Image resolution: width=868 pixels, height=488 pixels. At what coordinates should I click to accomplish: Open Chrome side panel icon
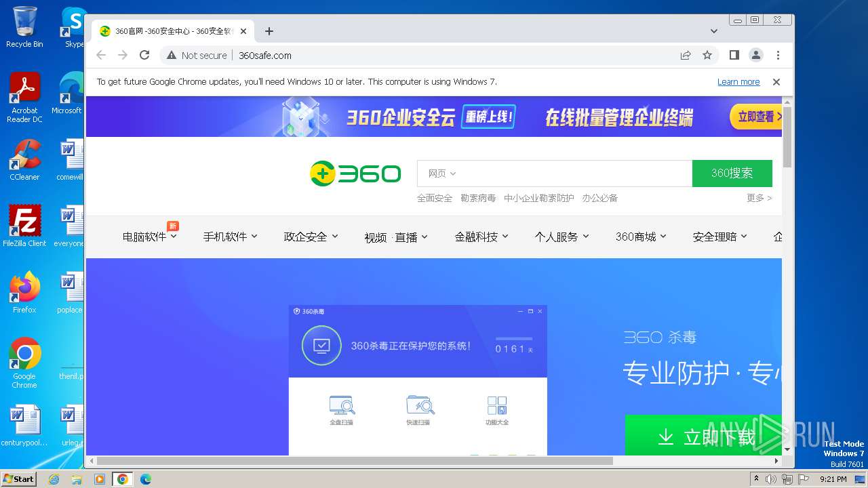[734, 55]
